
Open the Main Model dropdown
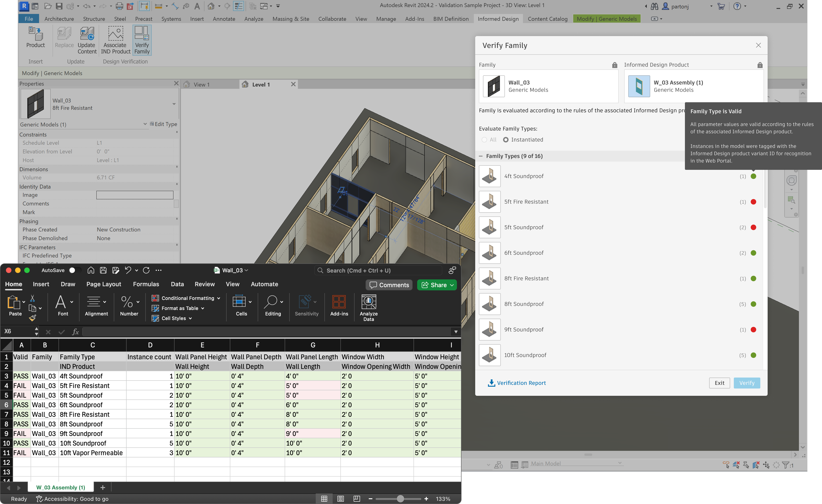(x=620, y=463)
